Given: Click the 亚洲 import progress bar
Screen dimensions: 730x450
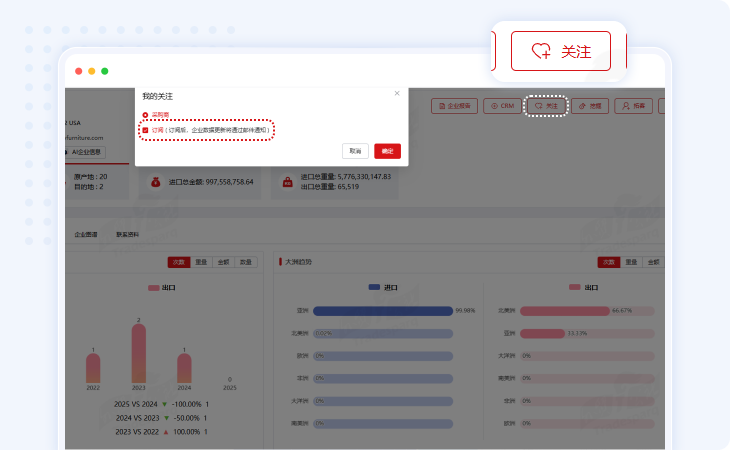Looking at the screenshot, I should tap(383, 310).
